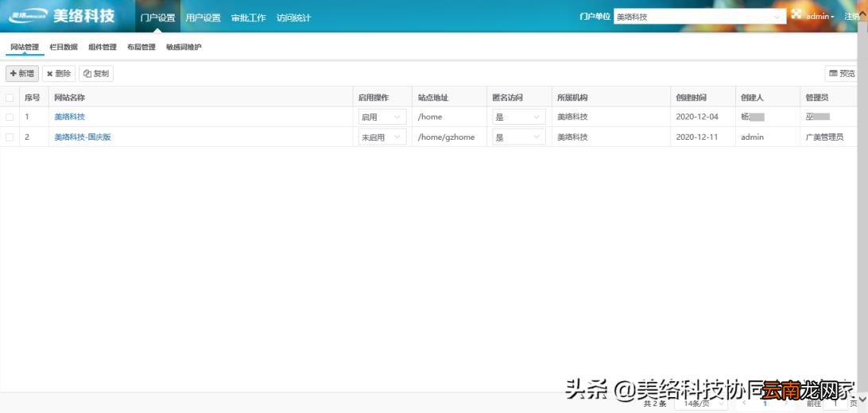
Task: Click the 序号 column header
Action: 32,98
